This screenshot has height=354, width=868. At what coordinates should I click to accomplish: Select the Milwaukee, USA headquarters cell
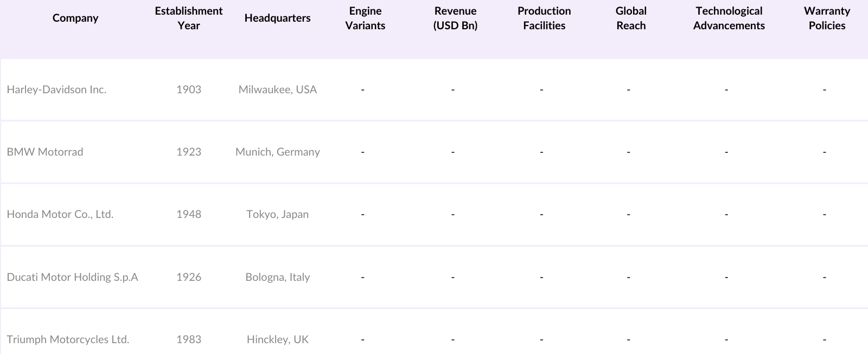click(x=277, y=90)
